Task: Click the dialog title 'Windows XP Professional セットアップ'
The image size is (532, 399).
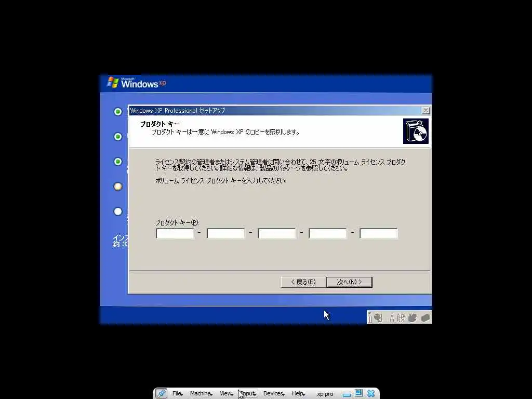Action: pos(178,111)
